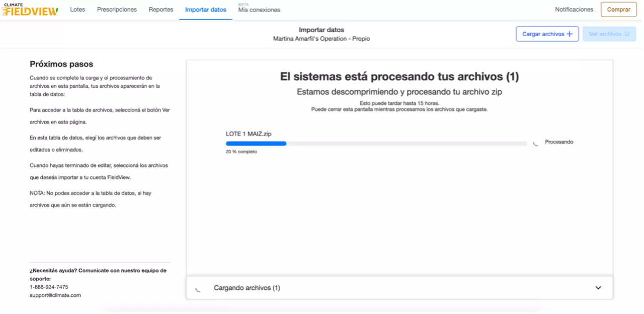
Task: Open the Cargando archivos (1) panel label
Action: 247,288
